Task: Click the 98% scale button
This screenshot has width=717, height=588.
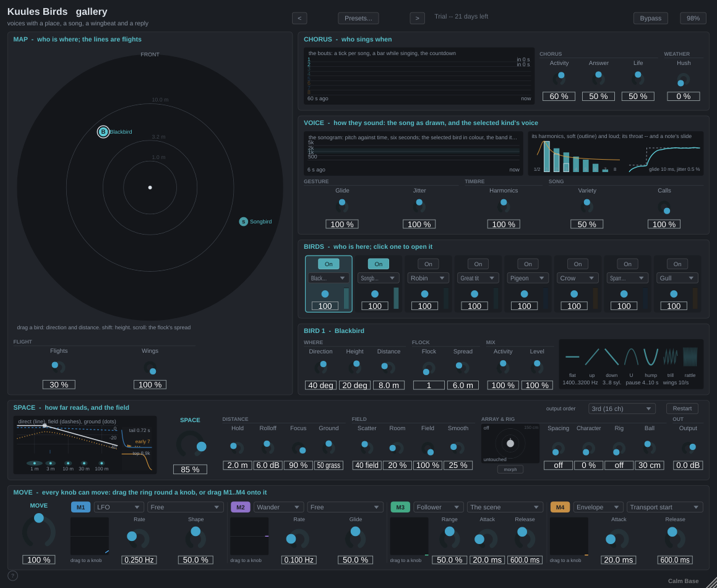Action: pos(693,18)
